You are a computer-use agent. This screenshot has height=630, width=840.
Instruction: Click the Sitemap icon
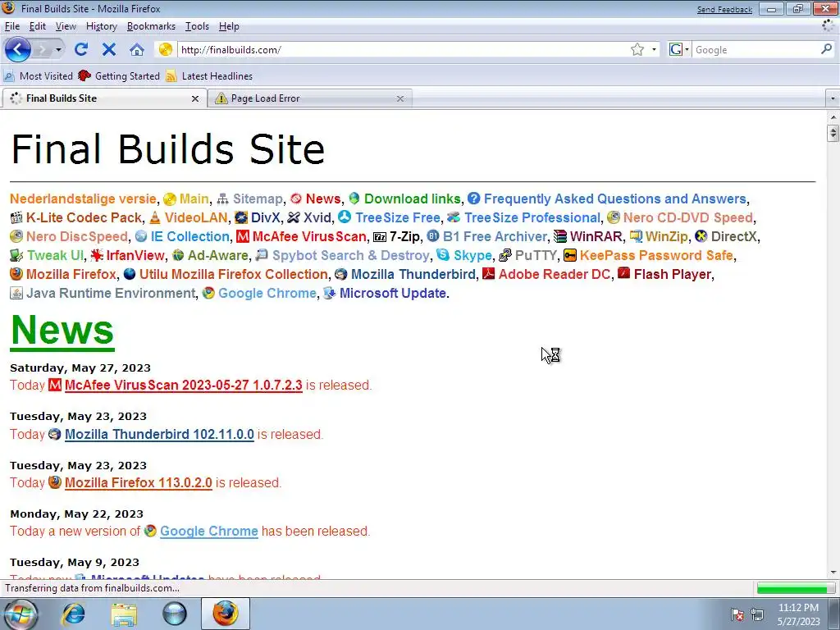(222, 199)
